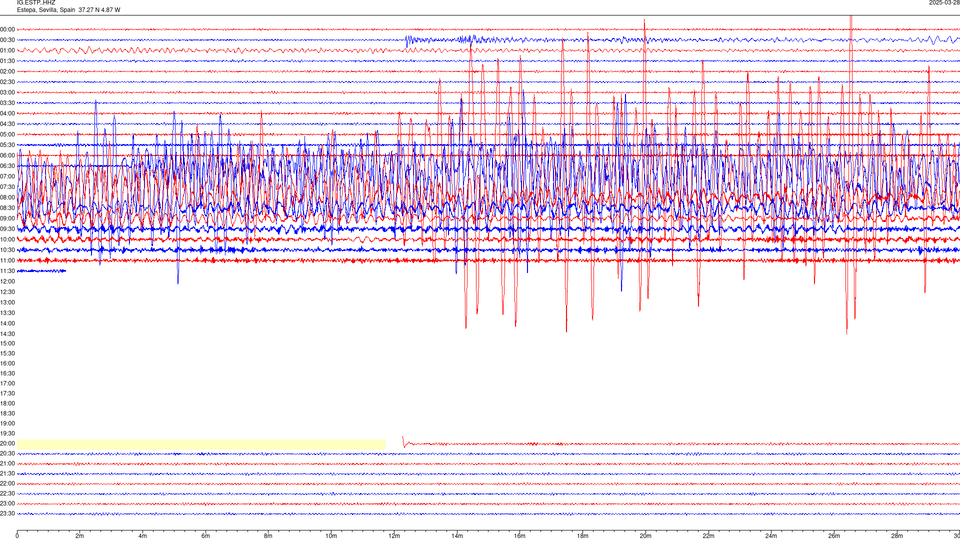960x540 pixels.
Task: Click the 18m mark on the x-axis
Action: (x=583, y=536)
